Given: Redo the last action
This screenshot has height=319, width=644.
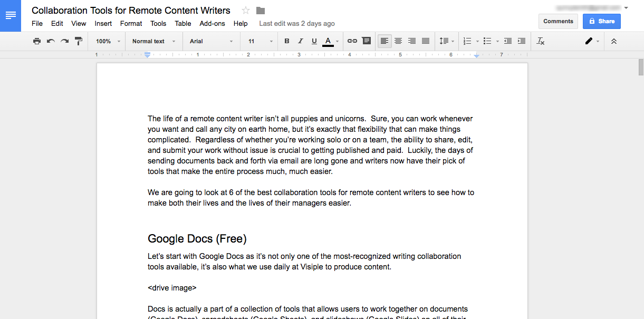Looking at the screenshot, I should coord(64,41).
